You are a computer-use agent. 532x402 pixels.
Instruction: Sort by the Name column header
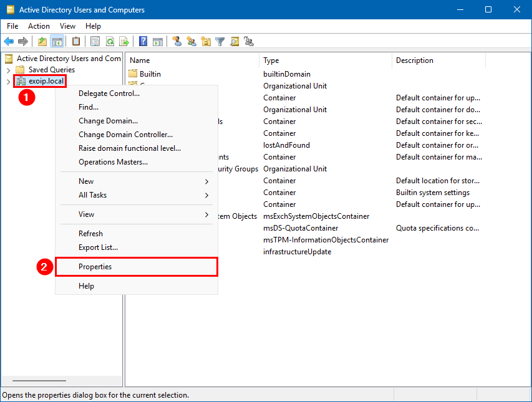192,60
